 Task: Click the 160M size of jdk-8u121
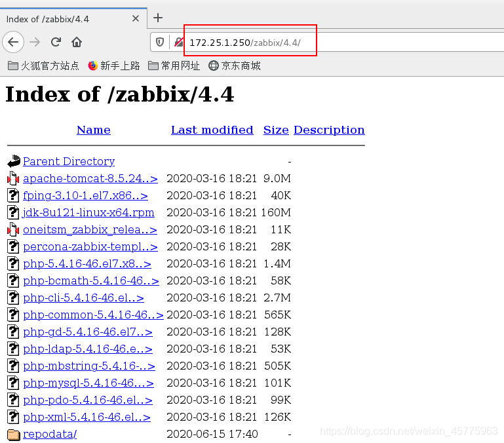click(x=276, y=212)
